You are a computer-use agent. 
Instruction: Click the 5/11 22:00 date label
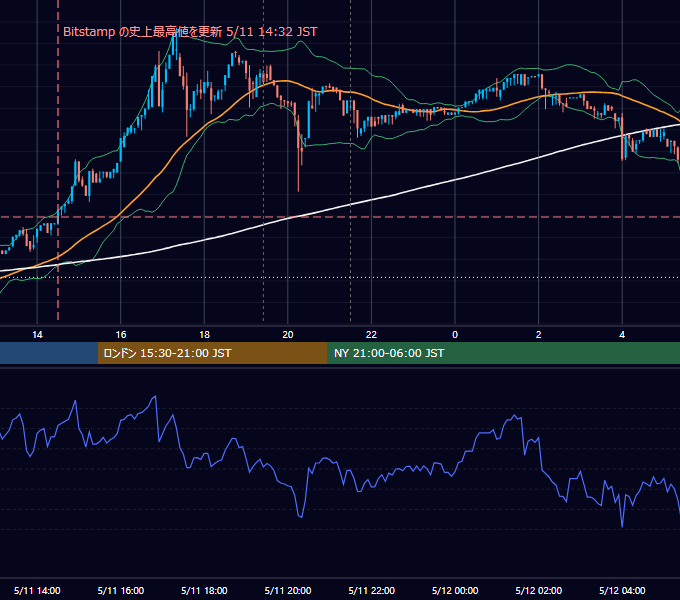pyautogui.click(x=372, y=590)
